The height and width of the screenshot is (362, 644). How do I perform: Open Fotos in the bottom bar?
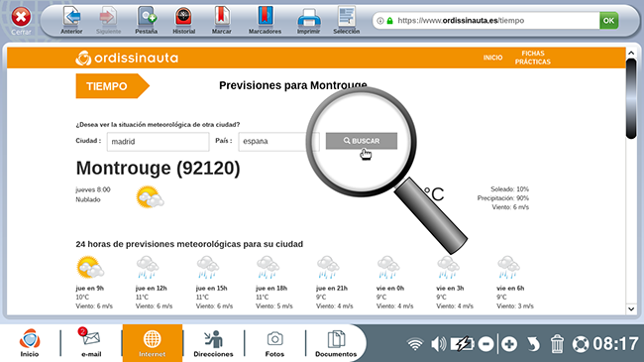pos(274,343)
